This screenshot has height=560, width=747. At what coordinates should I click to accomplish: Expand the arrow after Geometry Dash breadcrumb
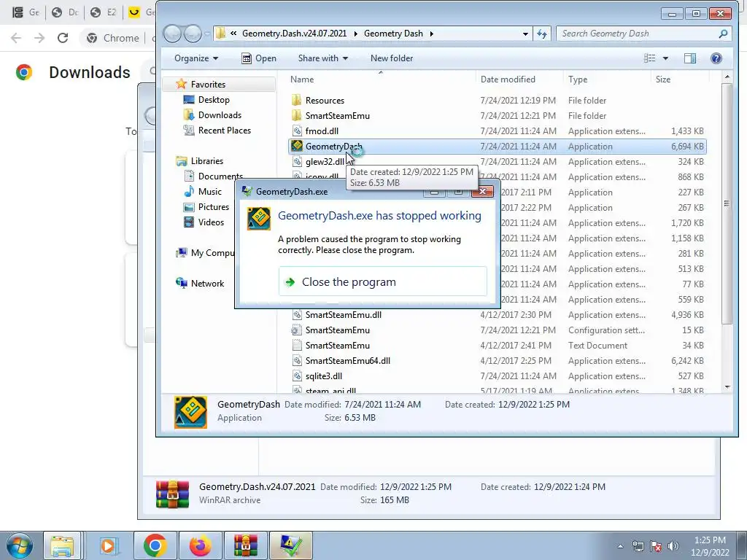click(x=432, y=34)
